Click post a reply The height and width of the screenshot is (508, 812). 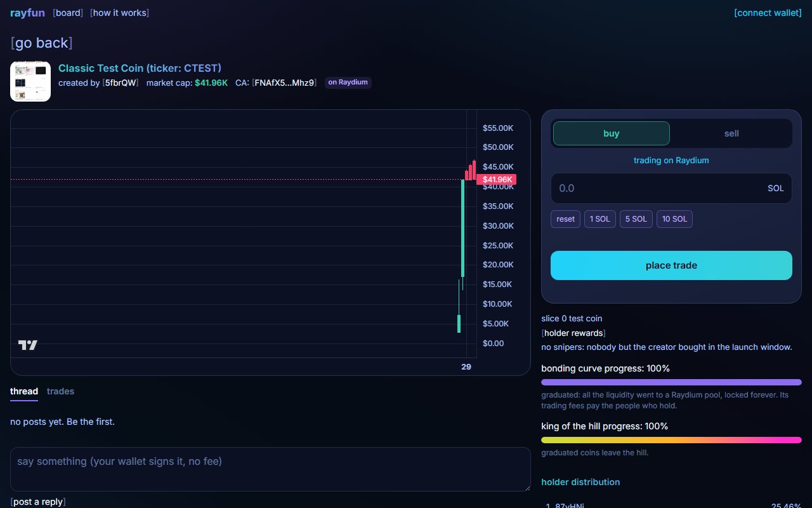click(38, 502)
